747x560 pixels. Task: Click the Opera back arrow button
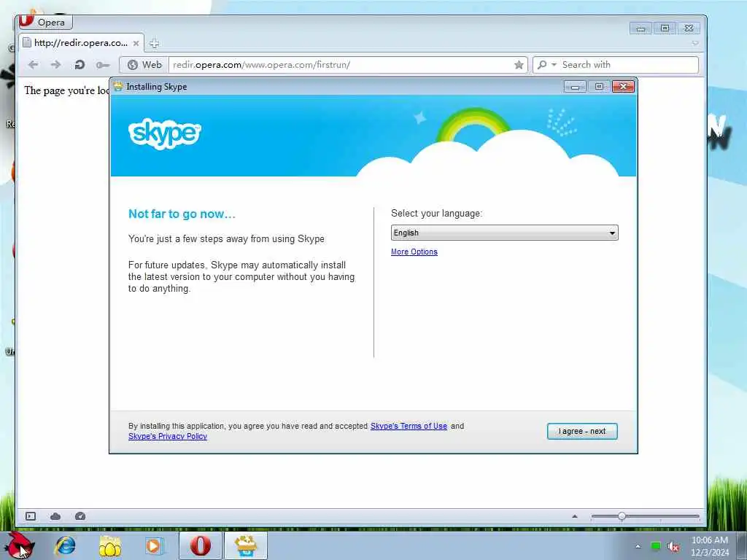click(x=33, y=65)
